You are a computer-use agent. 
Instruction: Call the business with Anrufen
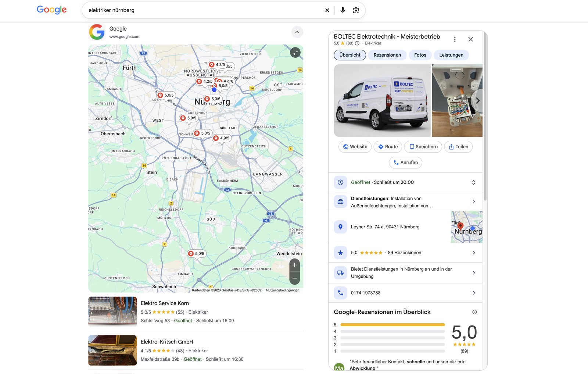pos(405,163)
